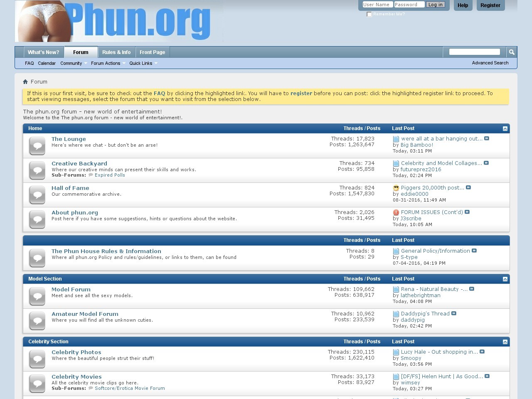Click the User Name input field
This screenshot has width=532, height=399.
click(377, 5)
